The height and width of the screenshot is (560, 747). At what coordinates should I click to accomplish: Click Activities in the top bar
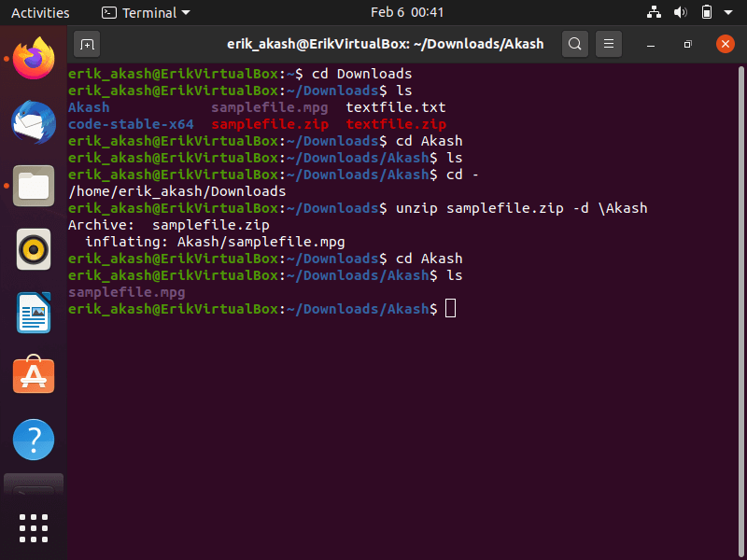pyautogui.click(x=40, y=12)
